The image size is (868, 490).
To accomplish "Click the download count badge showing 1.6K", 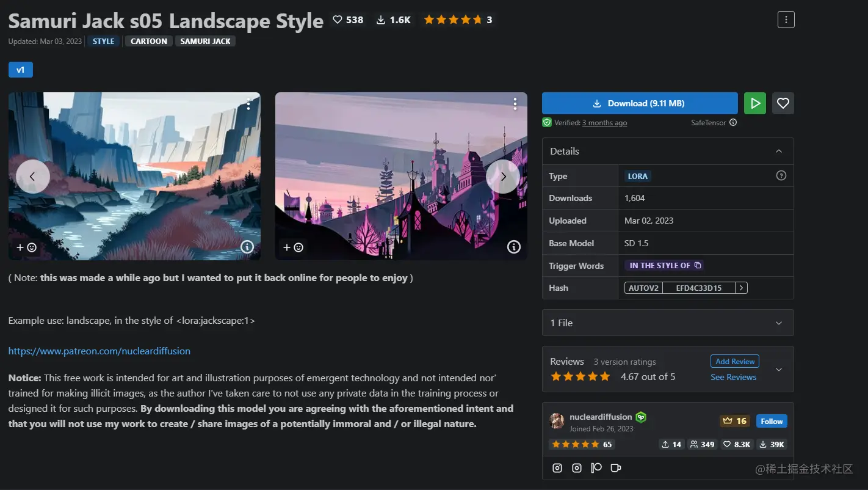I will (394, 20).
